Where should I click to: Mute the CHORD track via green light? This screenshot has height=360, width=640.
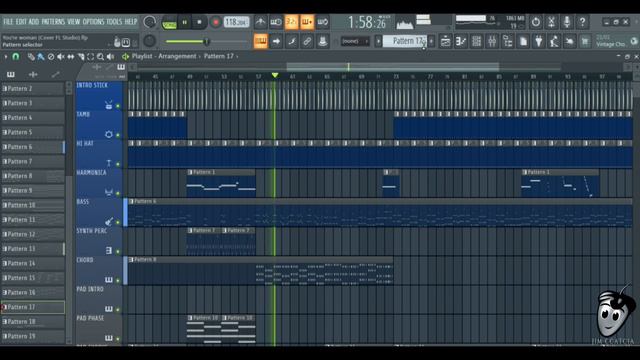coord(118,281)
